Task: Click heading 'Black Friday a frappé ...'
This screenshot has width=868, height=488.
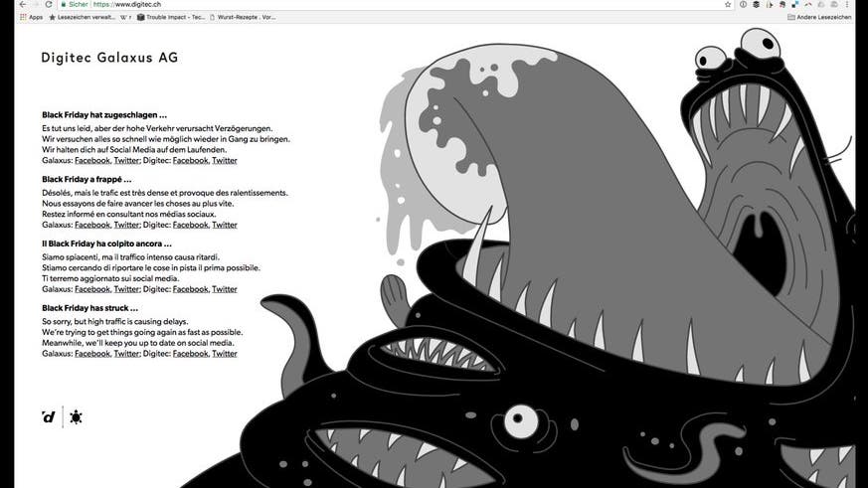Action: tap(87, 179)
